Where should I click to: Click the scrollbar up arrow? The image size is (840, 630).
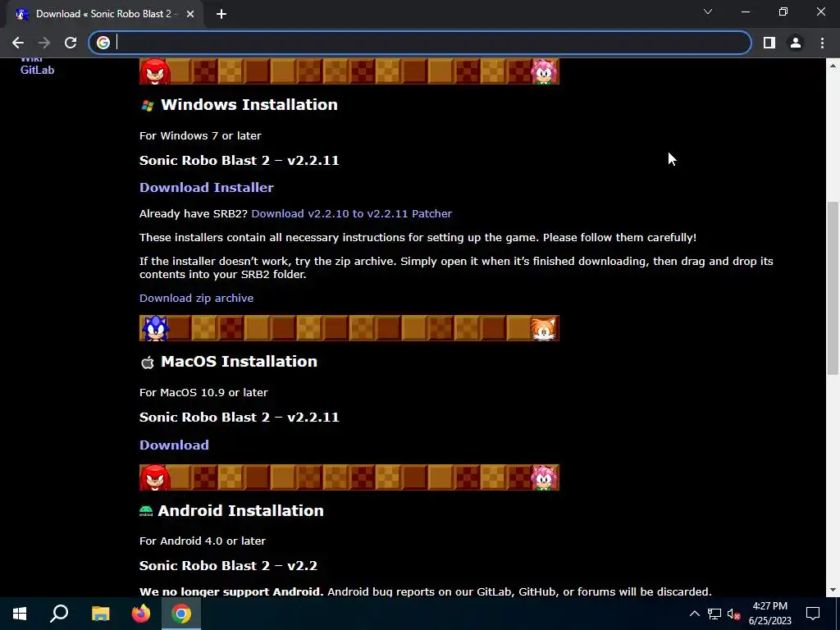tap(833, 66)
